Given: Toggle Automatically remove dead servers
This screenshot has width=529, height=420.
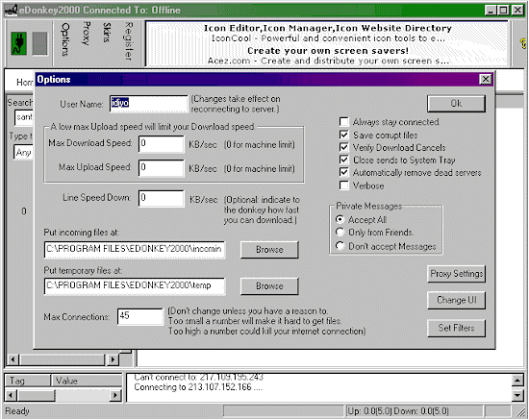Looking at the screenshot, I should pos(344,172).
